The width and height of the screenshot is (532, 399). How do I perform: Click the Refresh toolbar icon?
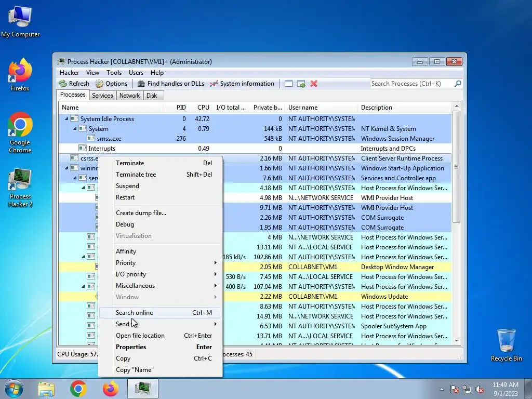point(63,84)
